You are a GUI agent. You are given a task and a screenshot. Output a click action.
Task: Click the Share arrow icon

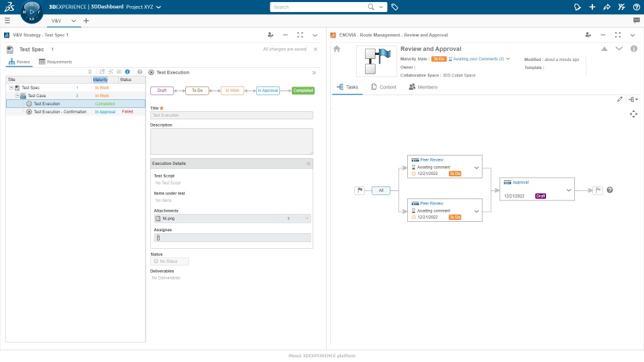606,7
